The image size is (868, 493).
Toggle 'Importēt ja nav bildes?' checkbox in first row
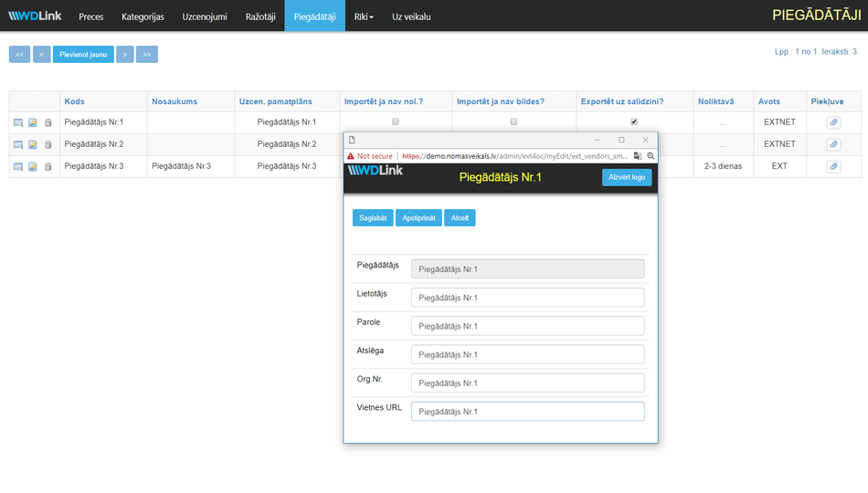tap(513, 121)
